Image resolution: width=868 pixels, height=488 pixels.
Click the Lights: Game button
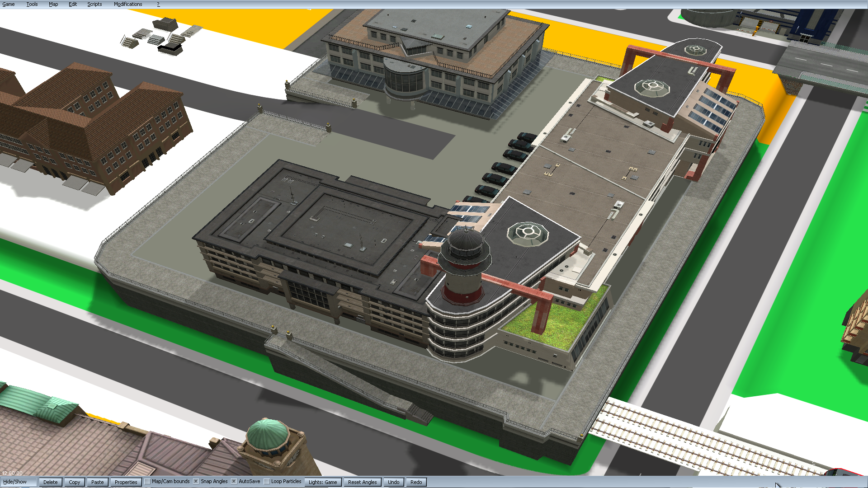[323, 482]
